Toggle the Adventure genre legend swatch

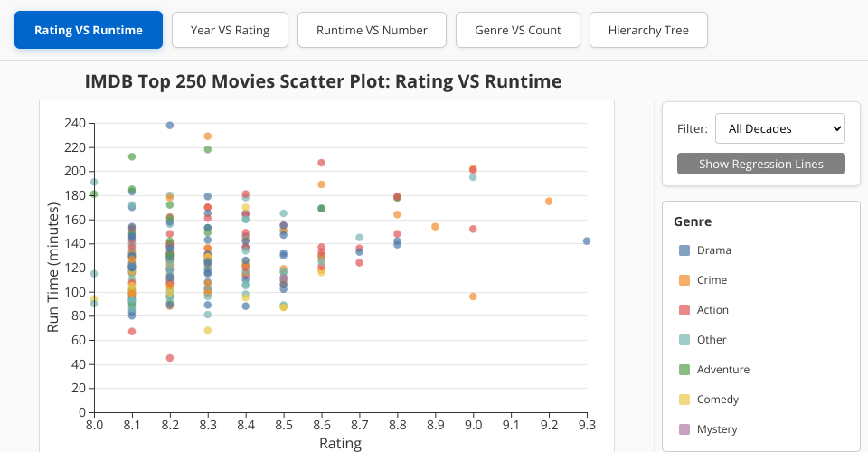click(x=684, y=370)
